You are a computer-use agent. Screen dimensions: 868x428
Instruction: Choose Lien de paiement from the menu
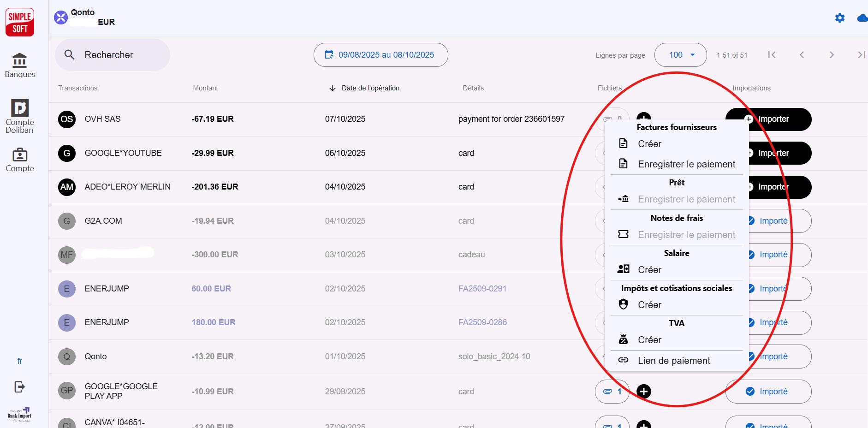[x=674, y=360]
